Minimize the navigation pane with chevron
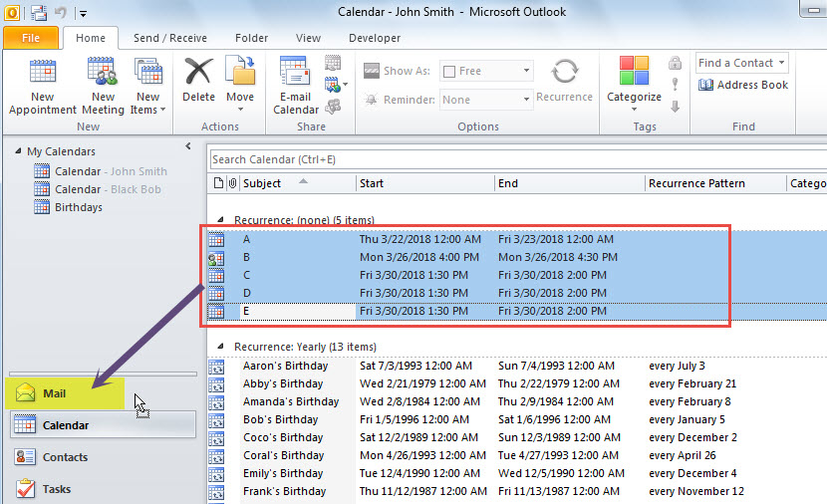This screenshot has width=827, height=504. [188, 146]
